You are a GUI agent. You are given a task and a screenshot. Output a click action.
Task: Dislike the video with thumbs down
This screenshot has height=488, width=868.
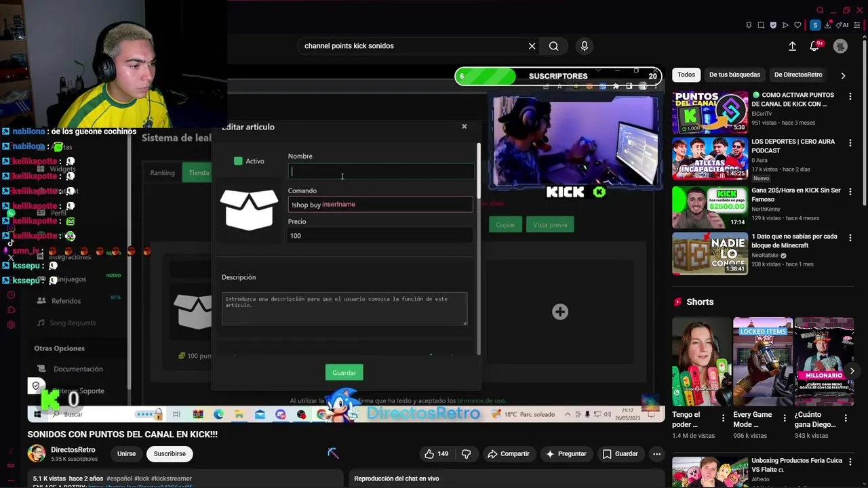click(466, 453)
